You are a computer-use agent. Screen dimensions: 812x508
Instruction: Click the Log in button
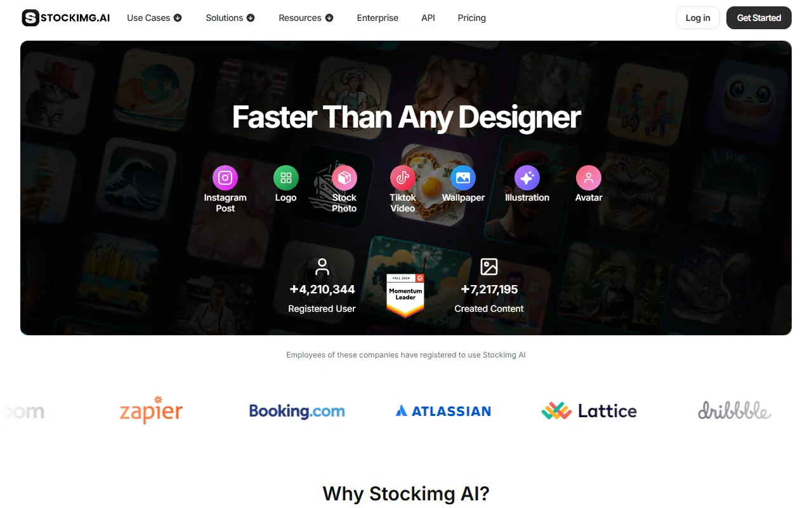coord(698,18)
